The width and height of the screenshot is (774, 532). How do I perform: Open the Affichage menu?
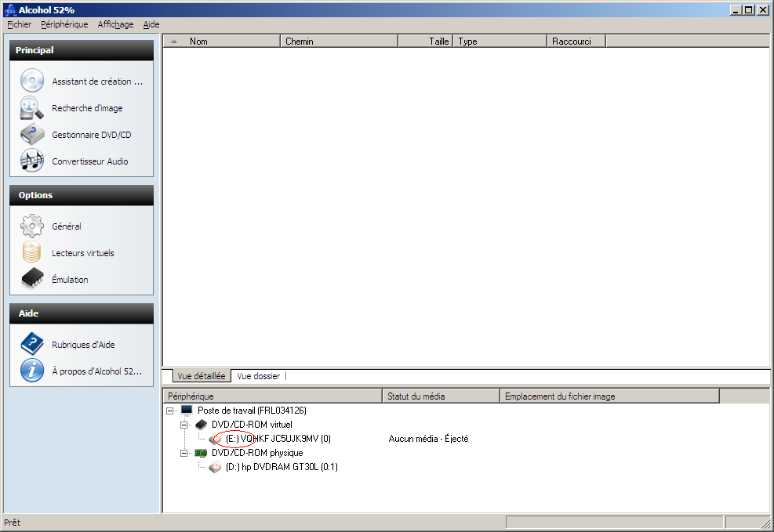(x=115, y=24)
